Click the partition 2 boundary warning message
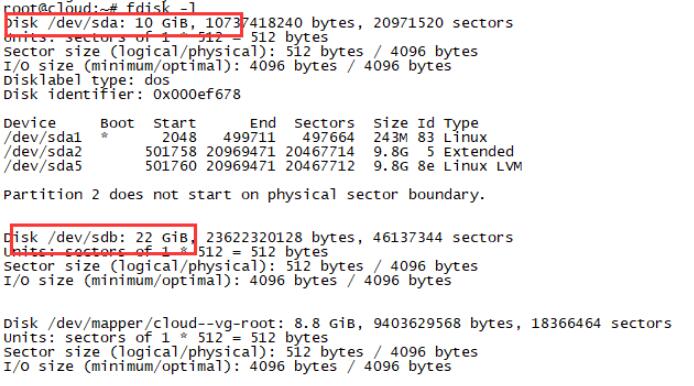The height and width of the screenshot is (386, 694). [244, 195]
